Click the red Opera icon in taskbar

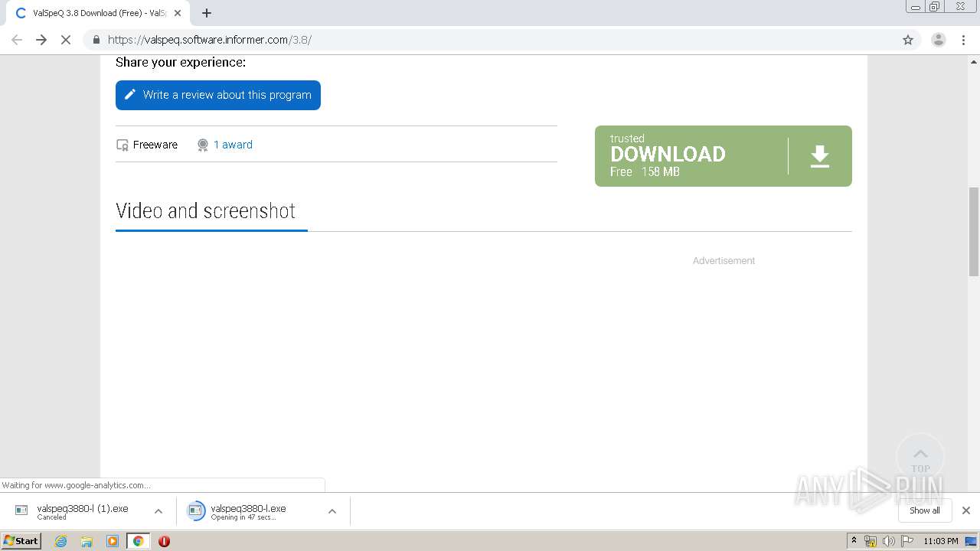164,541
